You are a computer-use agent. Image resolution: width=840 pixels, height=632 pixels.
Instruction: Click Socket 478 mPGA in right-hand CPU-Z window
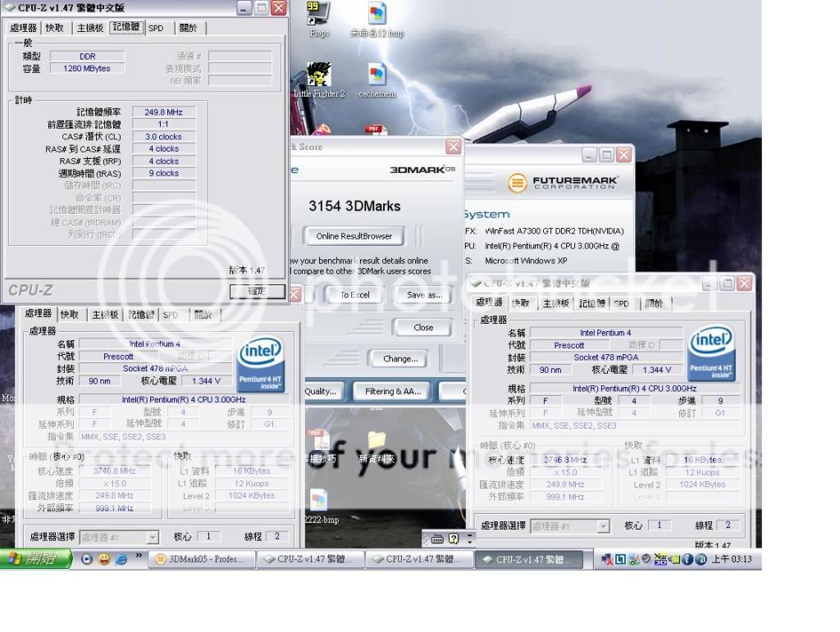606,357
